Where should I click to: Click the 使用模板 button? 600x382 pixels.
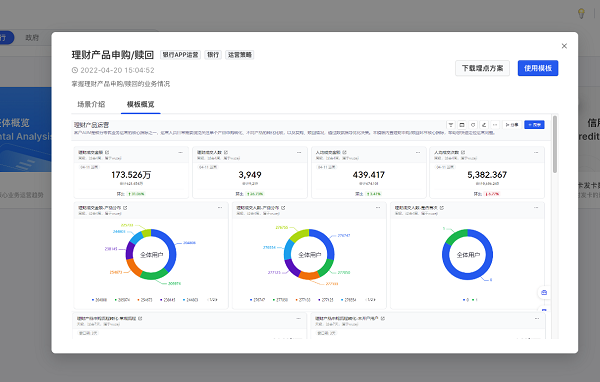tap(538, 68)
